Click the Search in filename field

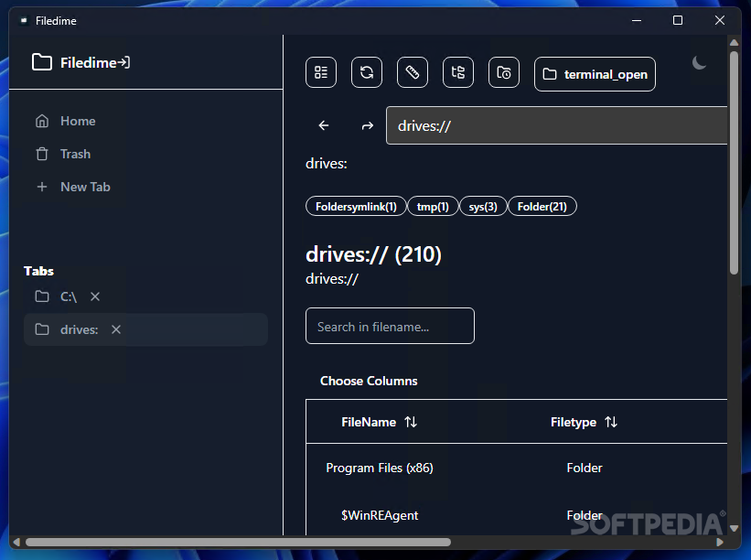(x=390, y=327)
